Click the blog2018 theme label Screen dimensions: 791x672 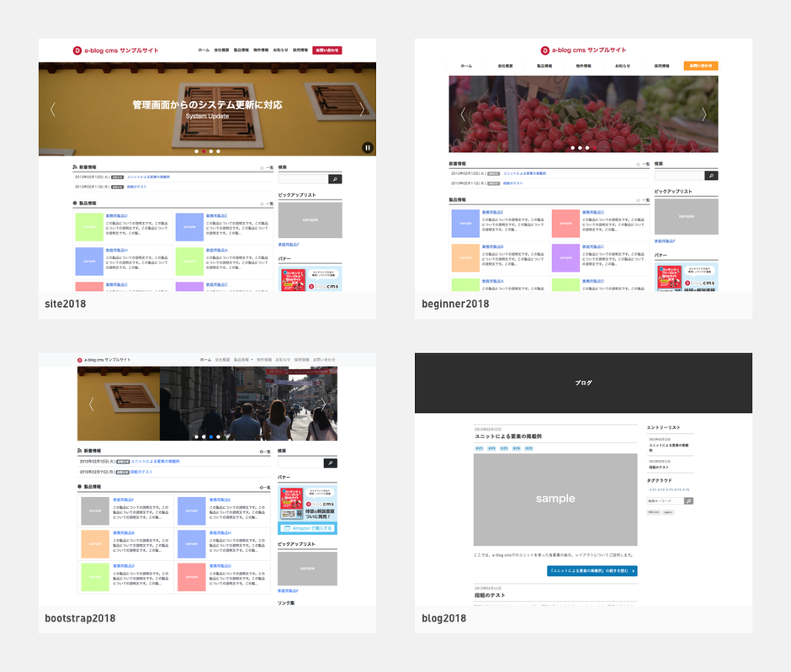(x=444, y=619)
